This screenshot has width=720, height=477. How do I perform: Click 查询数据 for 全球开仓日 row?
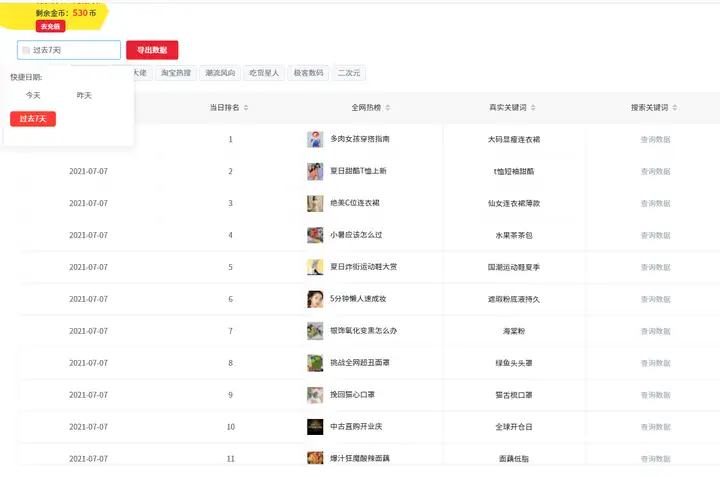tap(655, 427)
